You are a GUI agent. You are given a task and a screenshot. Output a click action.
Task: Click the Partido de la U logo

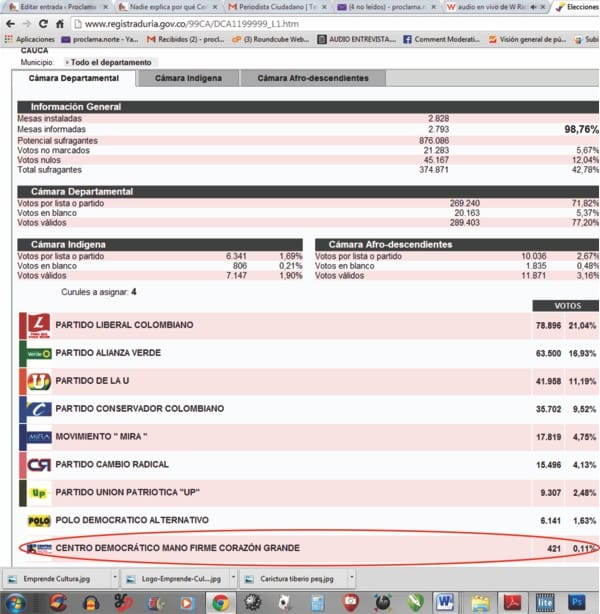(39, 381)
